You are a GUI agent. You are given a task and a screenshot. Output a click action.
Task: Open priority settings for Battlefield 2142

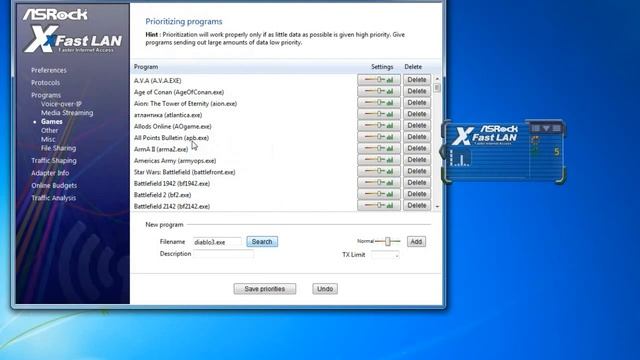(x=379, y=205)
